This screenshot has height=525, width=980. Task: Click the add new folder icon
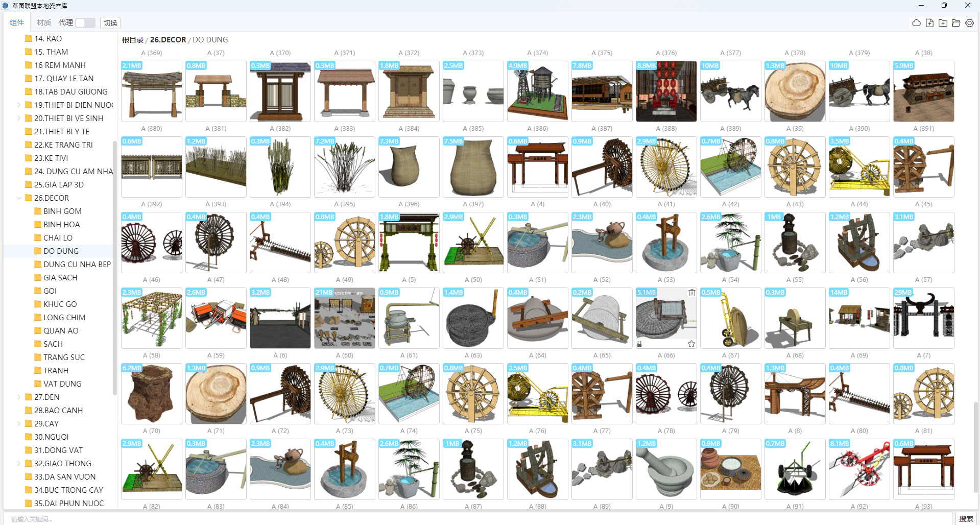943,23
